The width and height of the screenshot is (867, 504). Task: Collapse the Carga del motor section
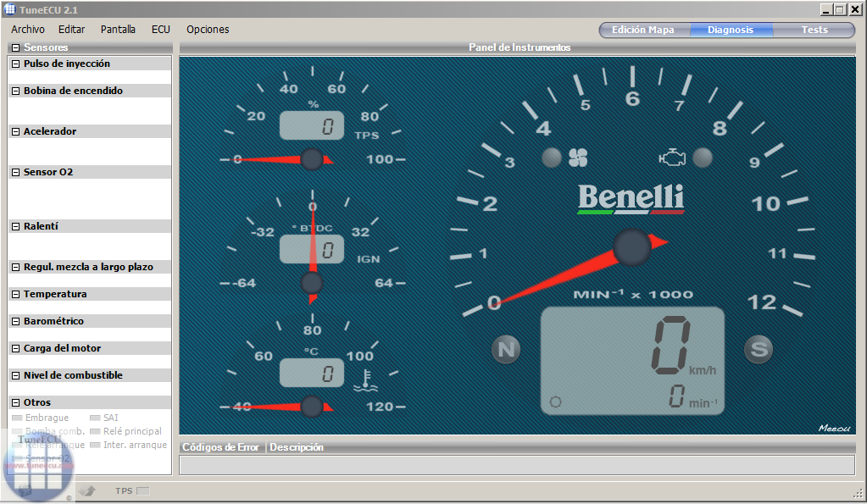tap(16, 348)
